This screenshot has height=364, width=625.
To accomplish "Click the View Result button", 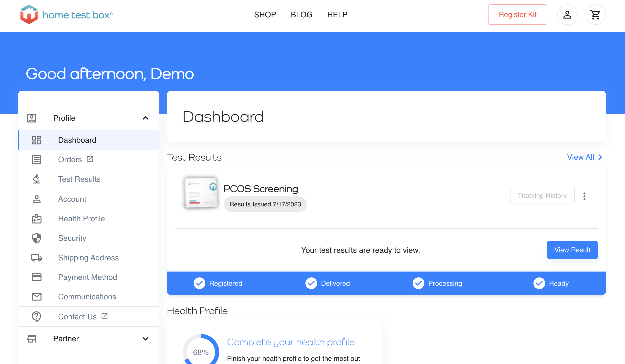I will click(572, 250).
